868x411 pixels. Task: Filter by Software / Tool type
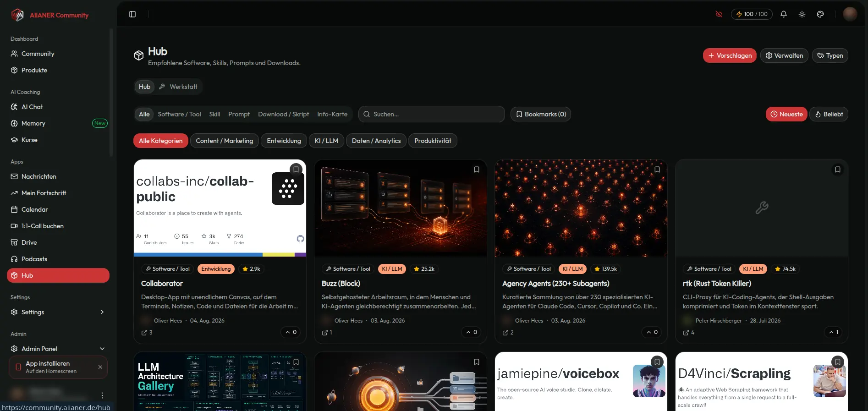(x=179, y=114)
